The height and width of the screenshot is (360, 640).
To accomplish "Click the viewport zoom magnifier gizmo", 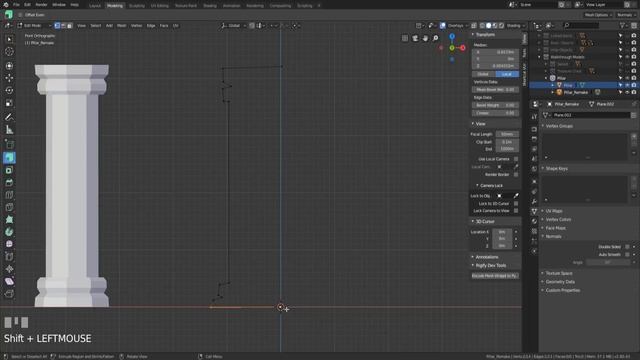I will coord(436,38).
